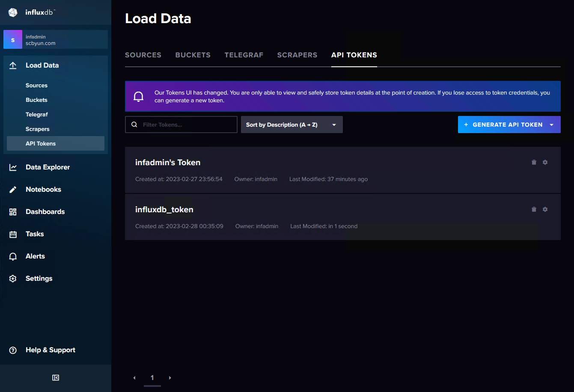Click 'Last Modified: 37 minutes ago' text
The width and height of the screenshot is (574, 392).
pos(328,179)
